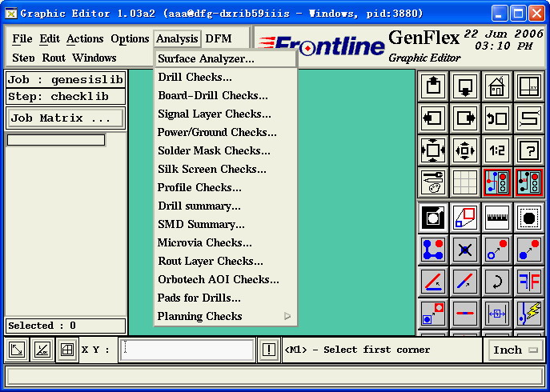Image resolution: width=550 pixels, height=392 pixels.
Task: Click the S-shaped trace icon
Action: click(x=528, y=118)
